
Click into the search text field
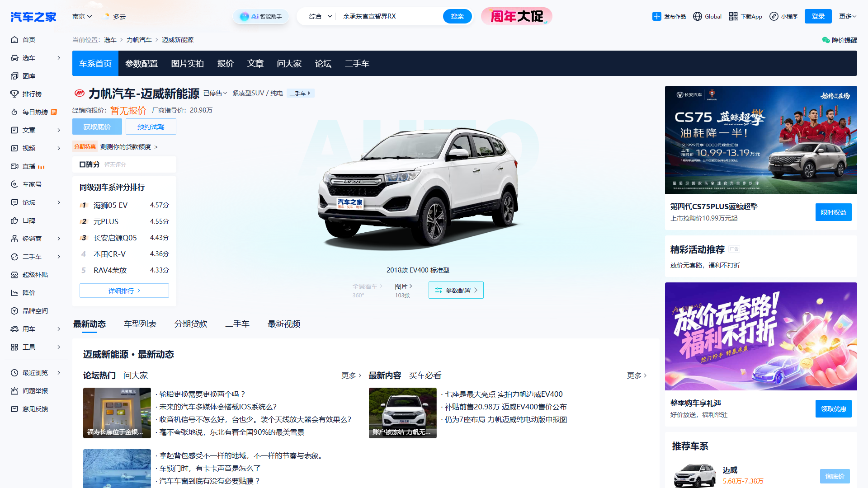click(390, 16)
